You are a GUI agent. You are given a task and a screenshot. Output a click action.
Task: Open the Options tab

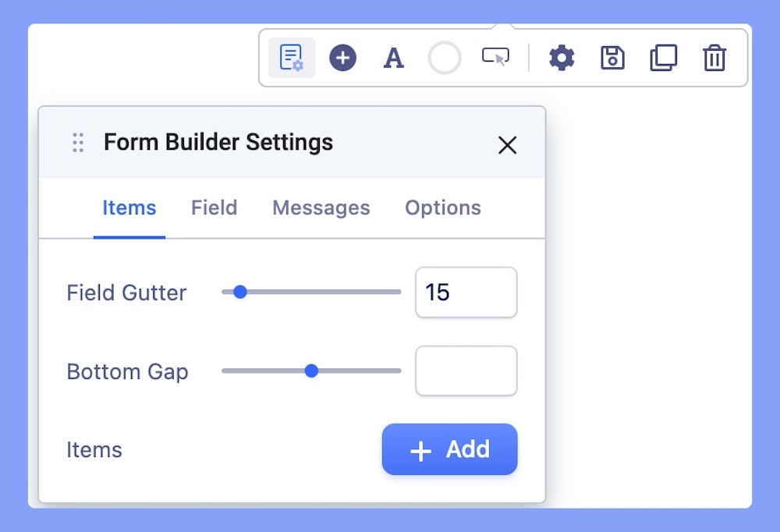[x=442, y=208]
